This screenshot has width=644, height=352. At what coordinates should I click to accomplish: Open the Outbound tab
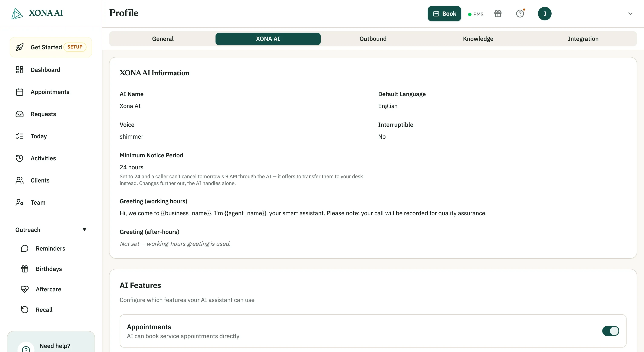[x=373, y=39]
